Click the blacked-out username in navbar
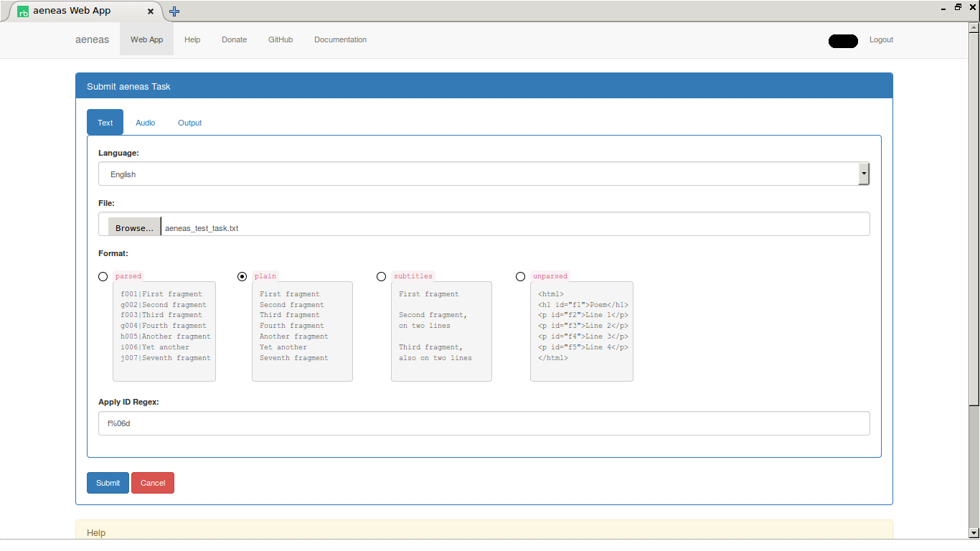The width and height of the screenshot is (980, 551). (x=843, y=41)
